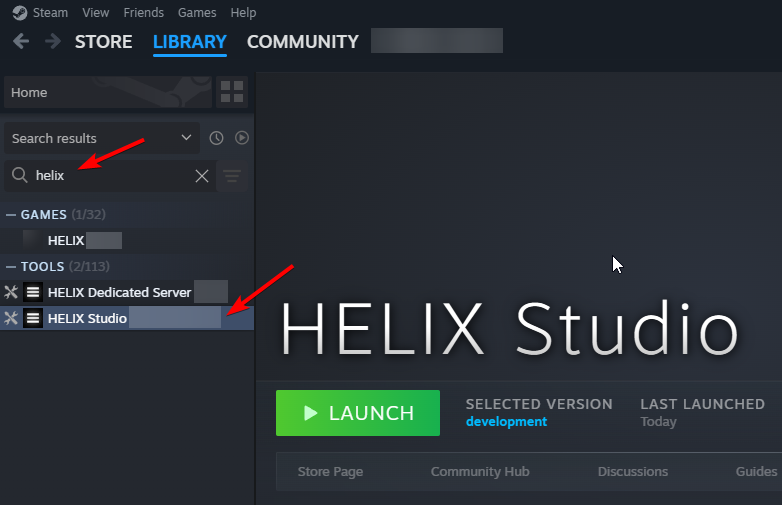Toggle the recent activity clock icon

click(216, 138)
